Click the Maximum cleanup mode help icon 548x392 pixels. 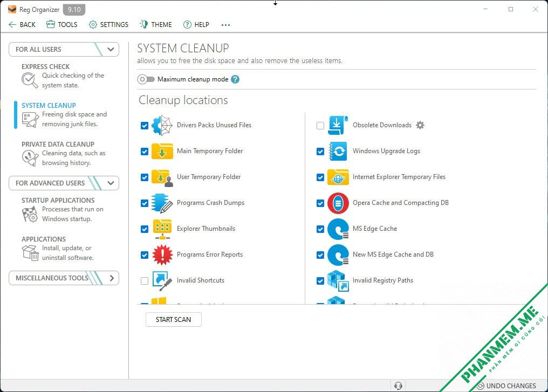(x=235, y=79)
